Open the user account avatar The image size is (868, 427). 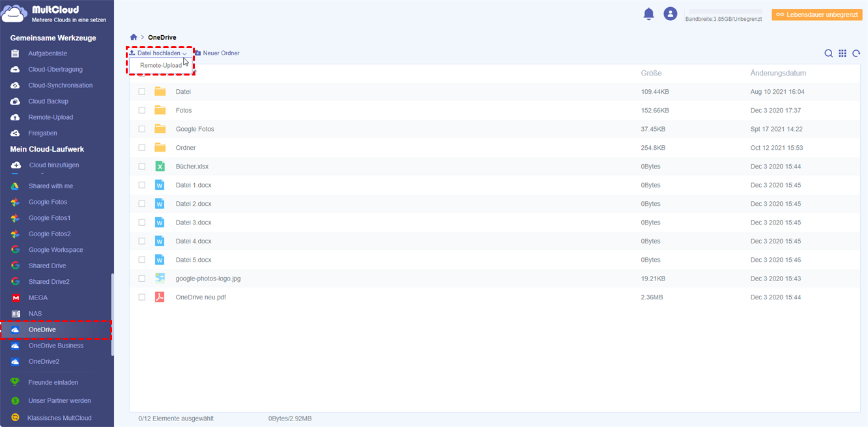(670, 14)
